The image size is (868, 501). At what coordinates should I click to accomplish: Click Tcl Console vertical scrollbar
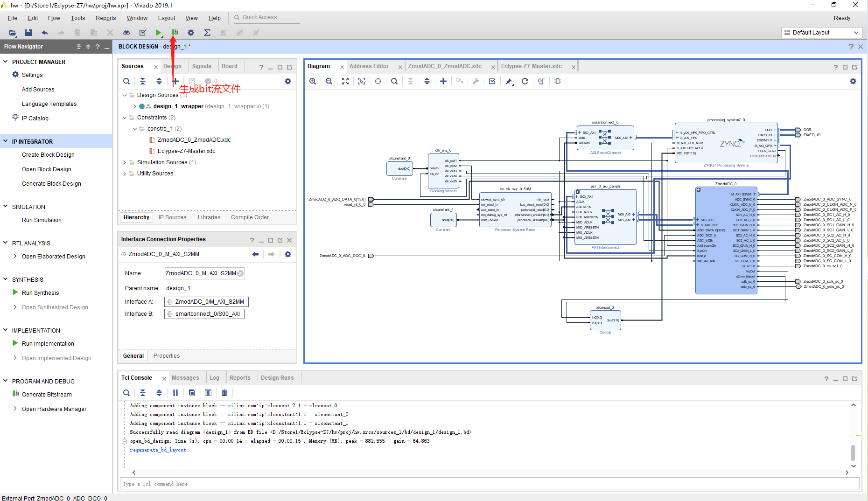click(853, 452)
